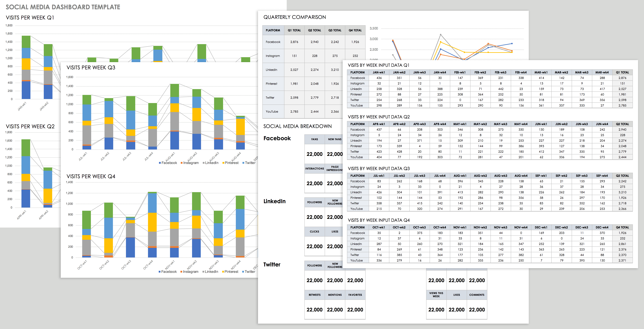Click the AUG-wk1 stacked bar in Q3 chart
Image resolution: width=644 pixels, height=329 pixels.
(175, 117)
